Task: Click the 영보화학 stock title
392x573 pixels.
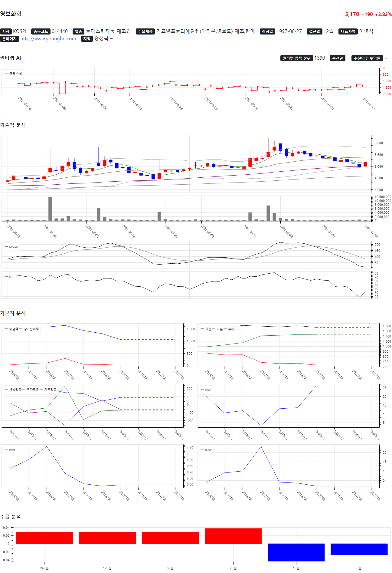Action: pos(11,14)
